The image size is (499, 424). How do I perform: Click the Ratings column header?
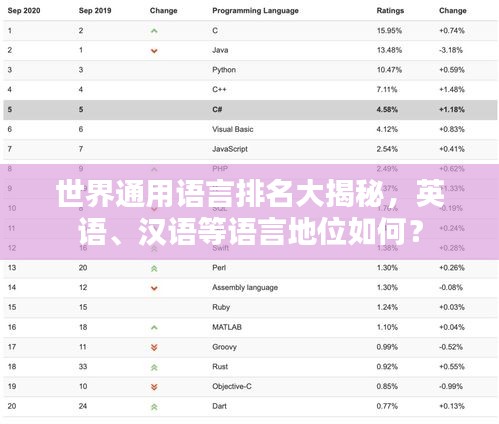[x=390, y=11]
